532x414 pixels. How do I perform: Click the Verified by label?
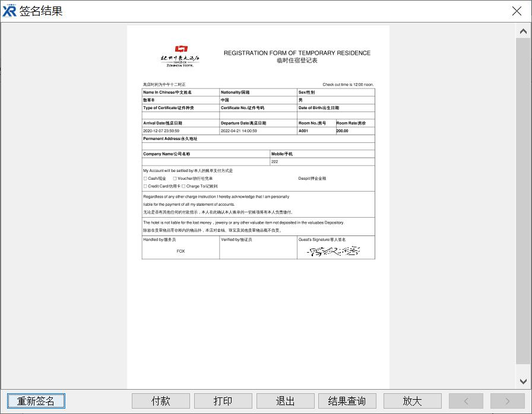coord(236,240)
